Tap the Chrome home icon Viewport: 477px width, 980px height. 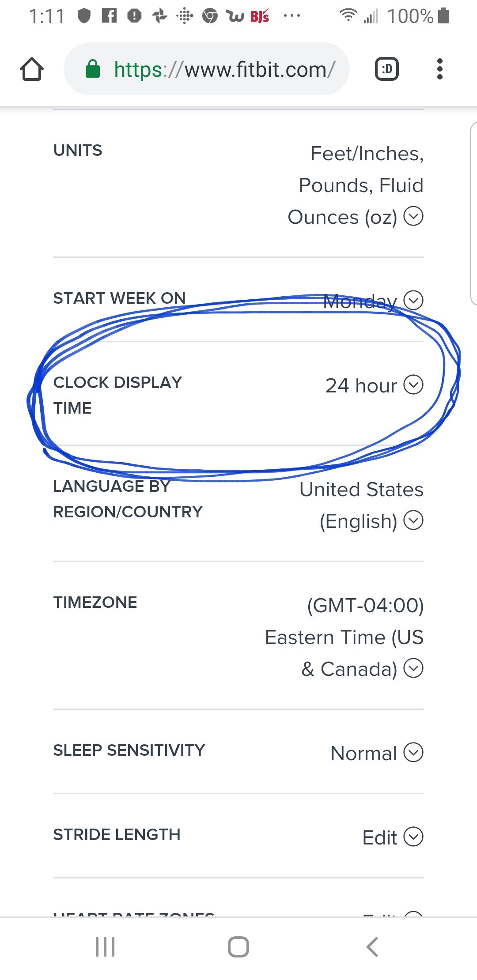point(32,69)
